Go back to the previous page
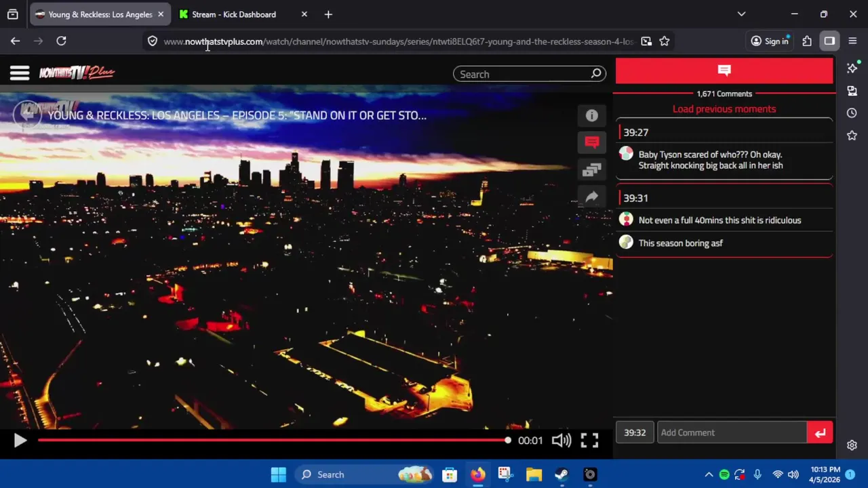 [15, 41]
